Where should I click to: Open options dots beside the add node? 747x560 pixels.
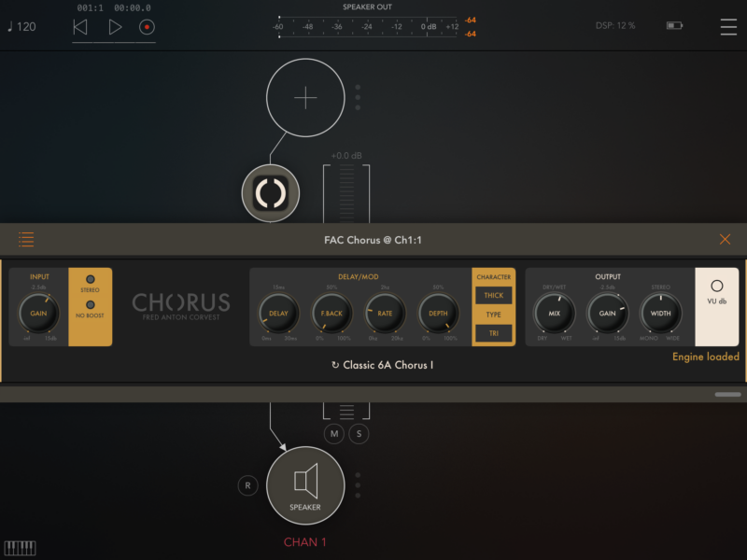click(358, 98)
